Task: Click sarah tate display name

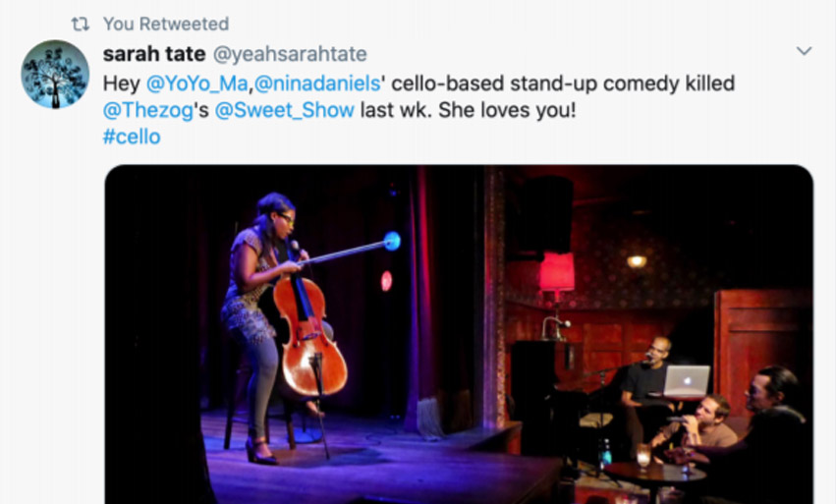Action: (154, 54)
